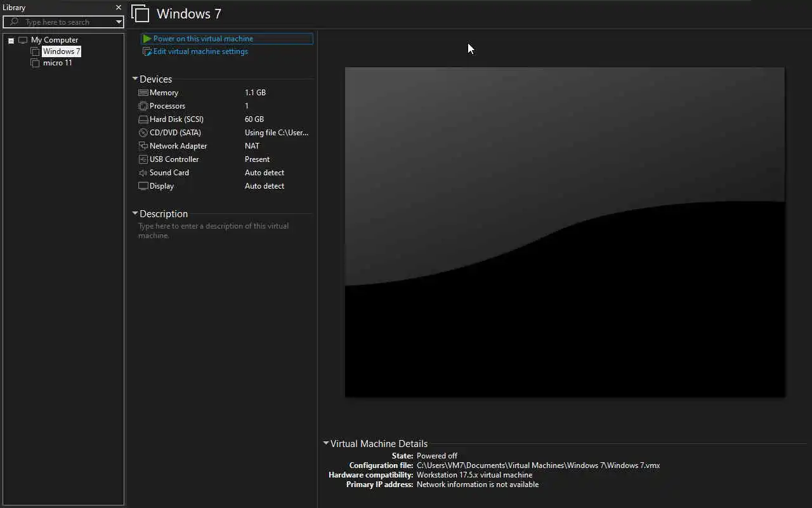Screen dimensions: 812x508
Task: Click the Library panel title
Action: [14, 8]
